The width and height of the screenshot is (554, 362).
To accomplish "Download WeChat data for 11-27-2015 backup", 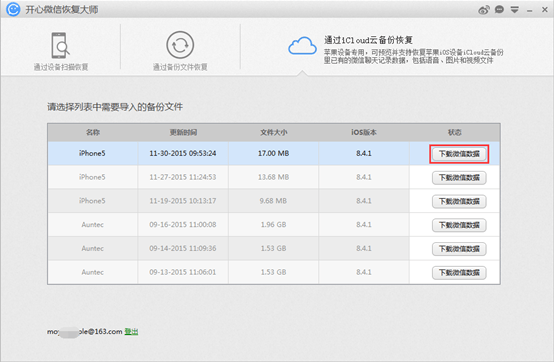I will coord(459,178).
